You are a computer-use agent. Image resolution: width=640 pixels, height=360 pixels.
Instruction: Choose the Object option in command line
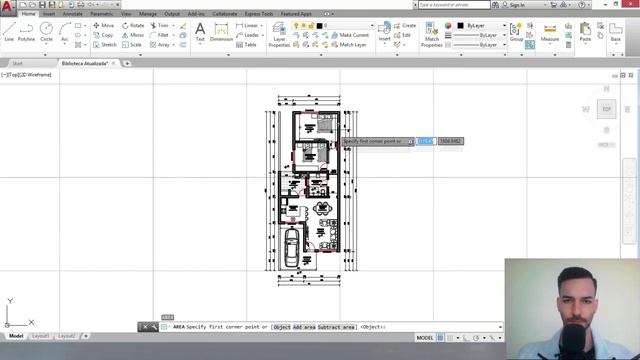pos(282,327)
